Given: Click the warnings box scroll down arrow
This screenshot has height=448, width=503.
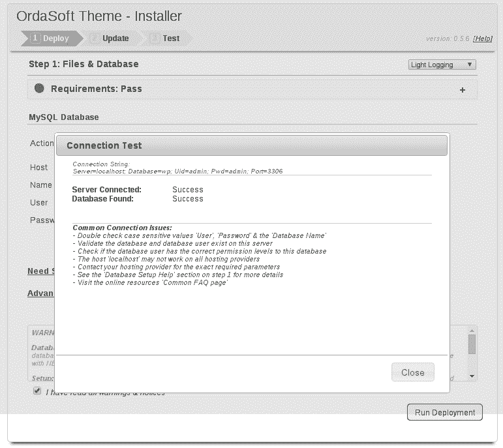Looking at the screenshot, I should pos(472,376).
